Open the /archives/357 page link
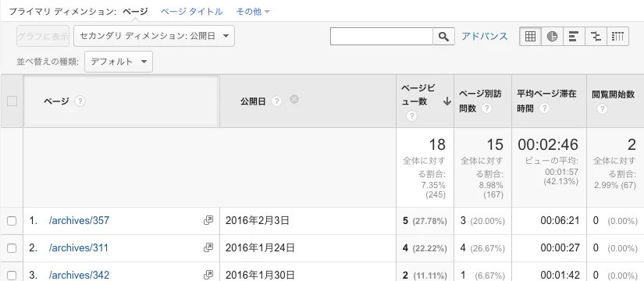644x281 pixels. click(79, 221)
